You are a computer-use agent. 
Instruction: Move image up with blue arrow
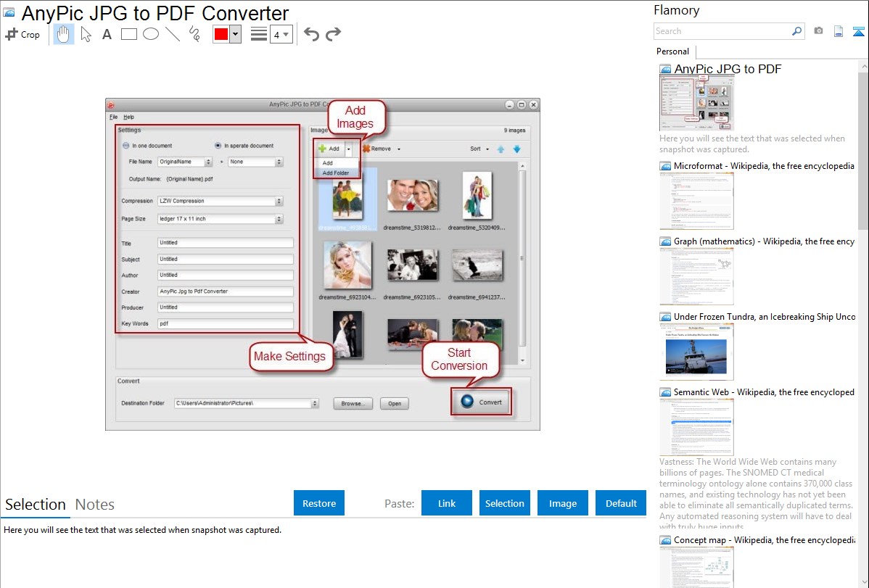click(x=501, y=149)
